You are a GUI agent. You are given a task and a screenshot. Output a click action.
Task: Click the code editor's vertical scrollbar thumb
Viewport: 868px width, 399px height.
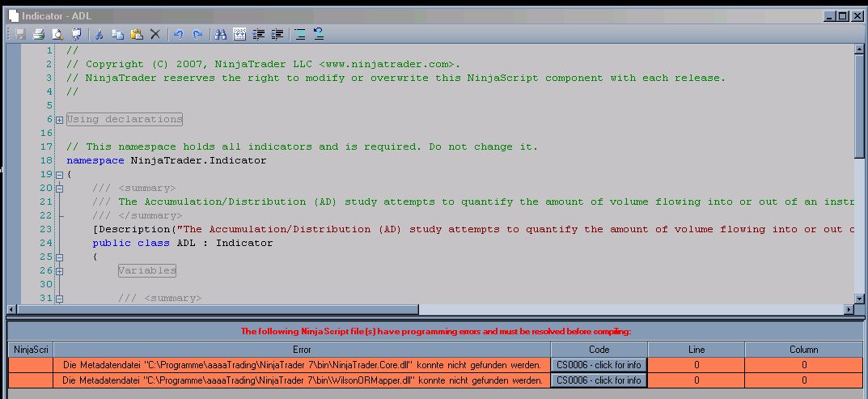[x=859, y=105]
